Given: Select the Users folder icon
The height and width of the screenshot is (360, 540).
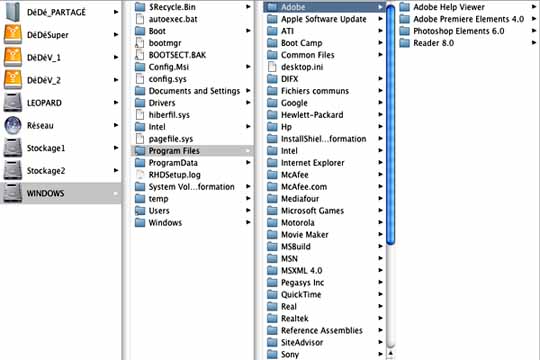Looking at the screenshot, I should [140, 210].
